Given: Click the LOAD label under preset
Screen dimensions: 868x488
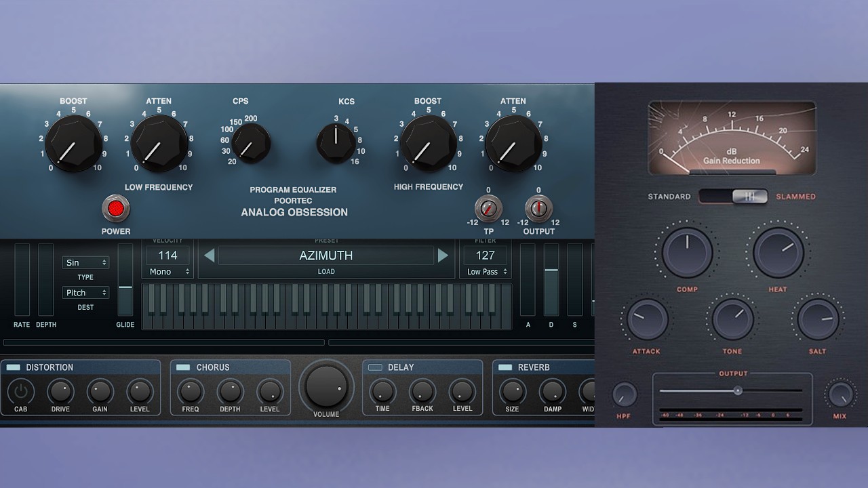Looking at the screenshot, I should (x=326, y=272).
